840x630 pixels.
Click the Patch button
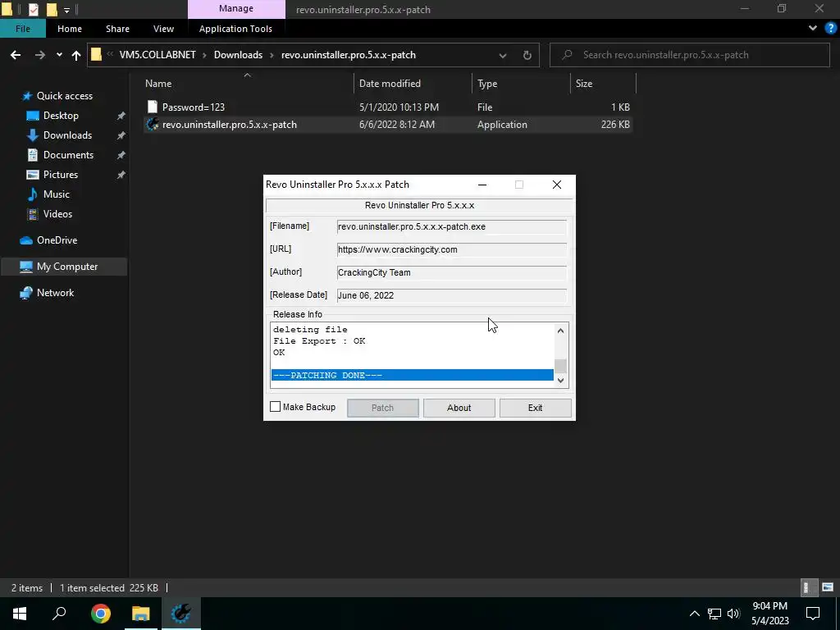[x=382, y=408]
